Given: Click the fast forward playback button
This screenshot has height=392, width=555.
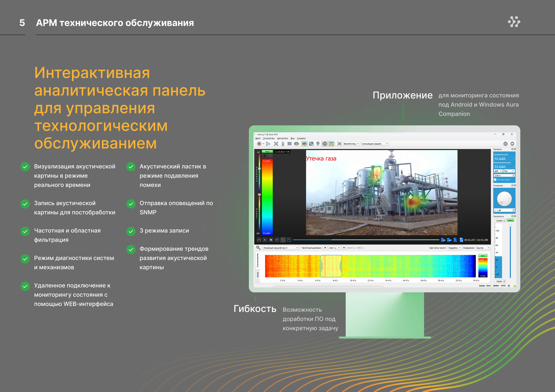Looking at the screenshot, I should [x=277, y=240].
